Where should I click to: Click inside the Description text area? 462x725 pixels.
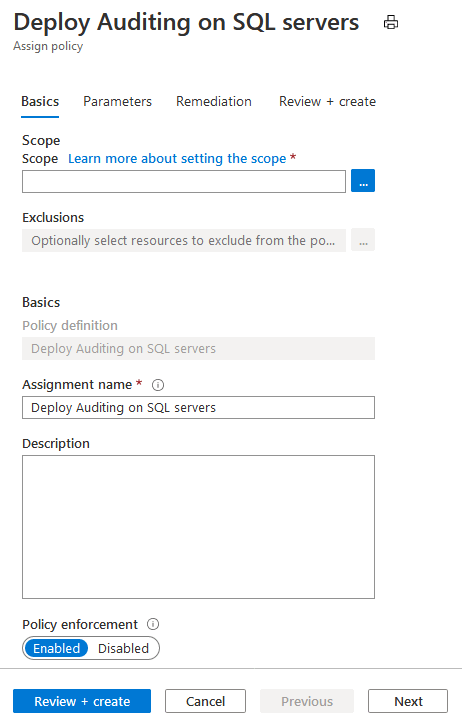[198, 527]
